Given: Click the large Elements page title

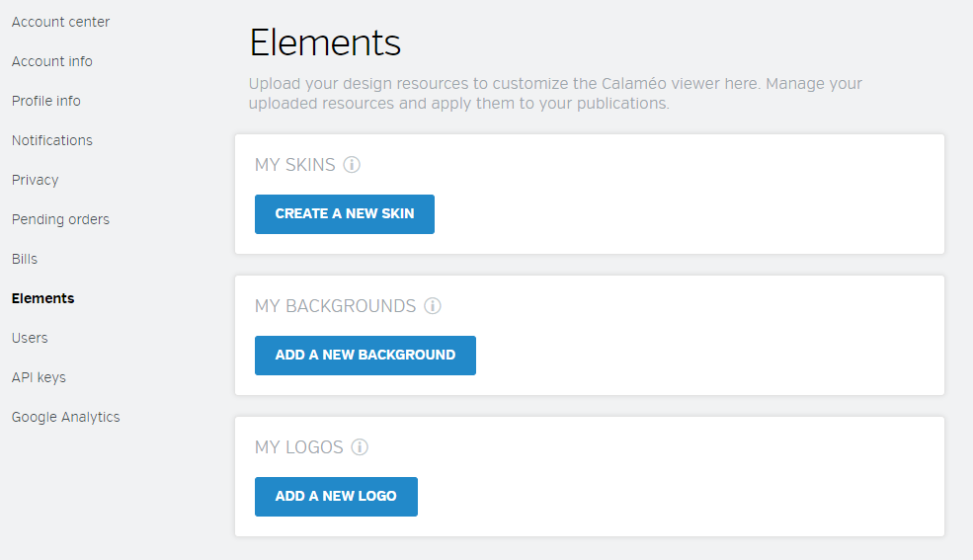Looking at the screenshot, I should (325, 42).
